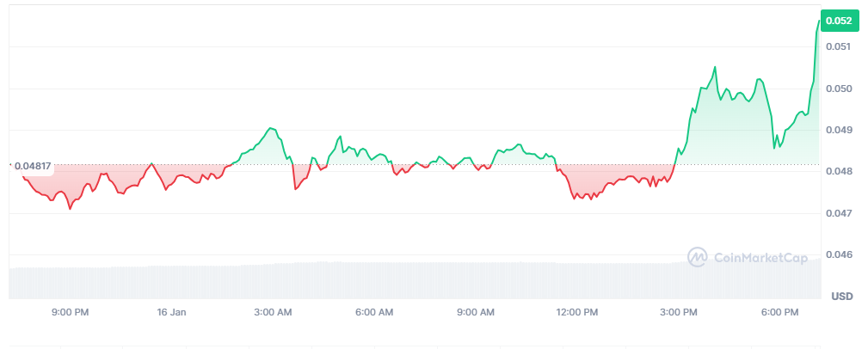Click the CoinMarketCap watermark text
The image size is (868, 349).
tap(760, 256)
